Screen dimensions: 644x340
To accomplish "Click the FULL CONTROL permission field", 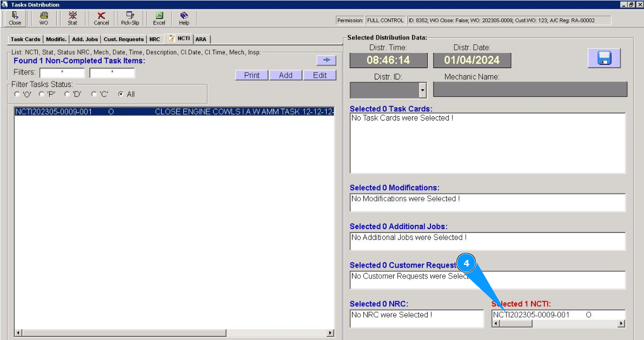I will click(385, 21).
